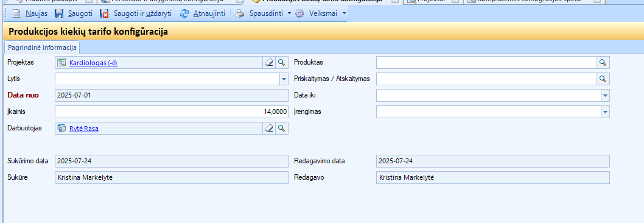Click the Įkainis label text
The width and height of the screenshot is (644, 223).
[17, 112]
